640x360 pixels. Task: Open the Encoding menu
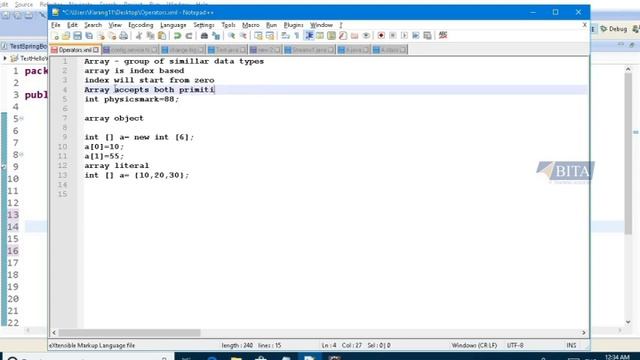point(141,25)
